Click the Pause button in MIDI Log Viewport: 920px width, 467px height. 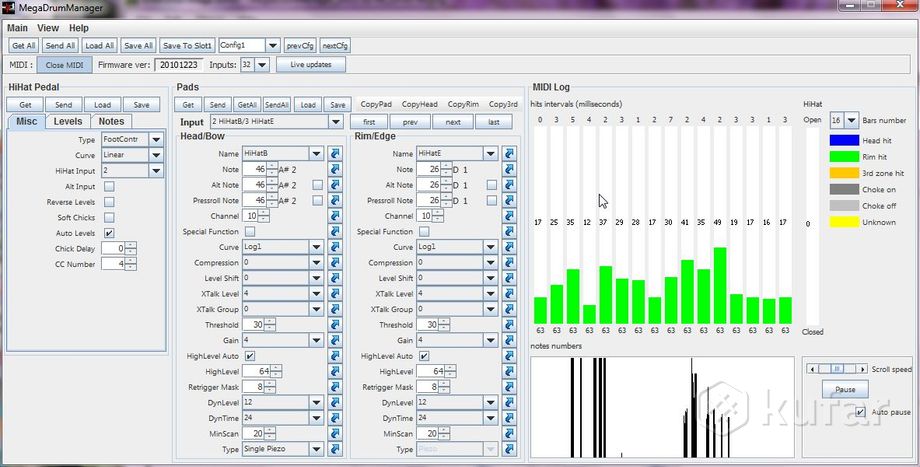click(x=845, y=389)
